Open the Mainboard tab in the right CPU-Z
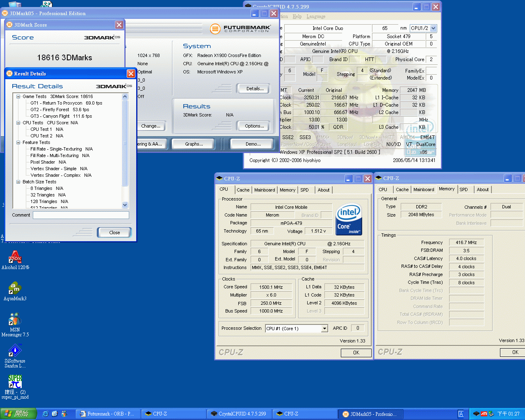The height and width of the screenshot is (420, 525). (x=424, y=189)
